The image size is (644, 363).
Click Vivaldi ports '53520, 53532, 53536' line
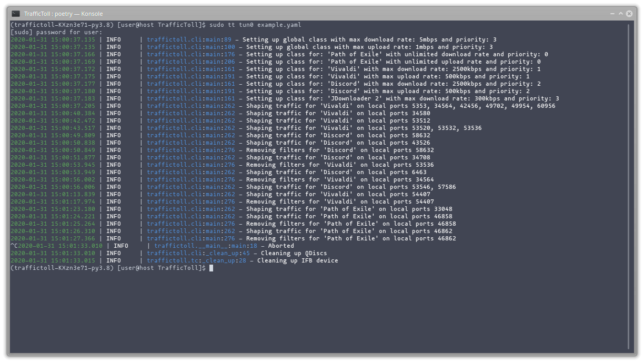pyautogui.click(x=246, y=128)
